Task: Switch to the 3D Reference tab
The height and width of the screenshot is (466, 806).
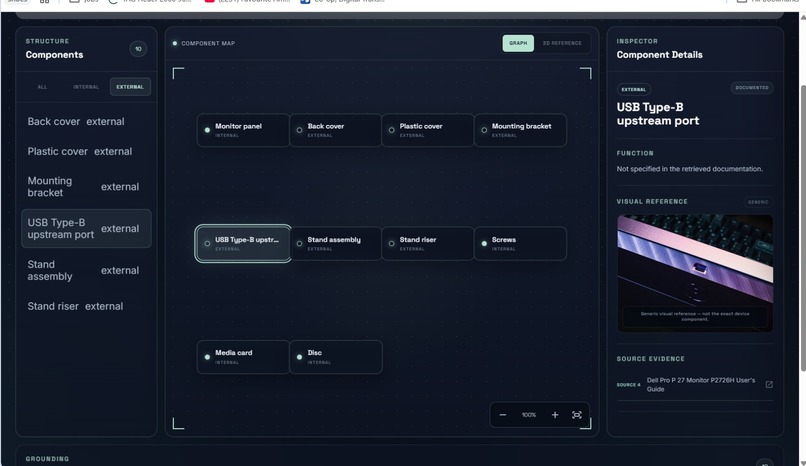Action: (x=562, y=43)
